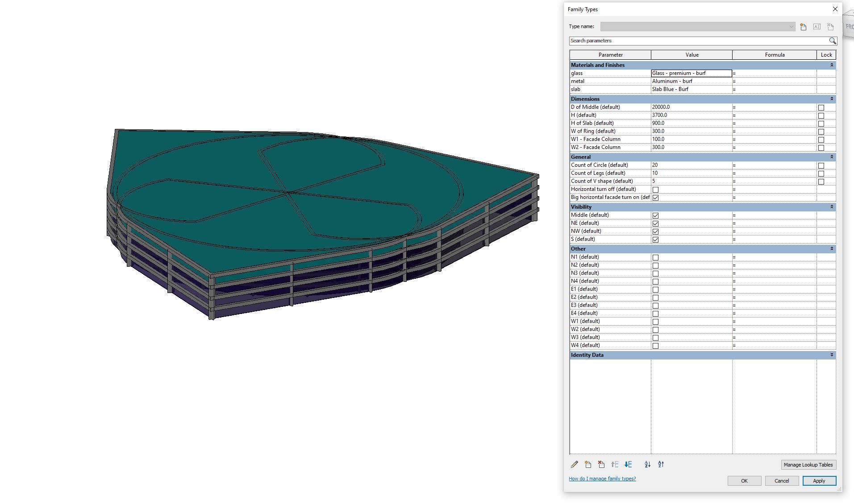Viewport: 854px width, 504px height.
Task: Collapse the General group
Action: coord(831,157)
